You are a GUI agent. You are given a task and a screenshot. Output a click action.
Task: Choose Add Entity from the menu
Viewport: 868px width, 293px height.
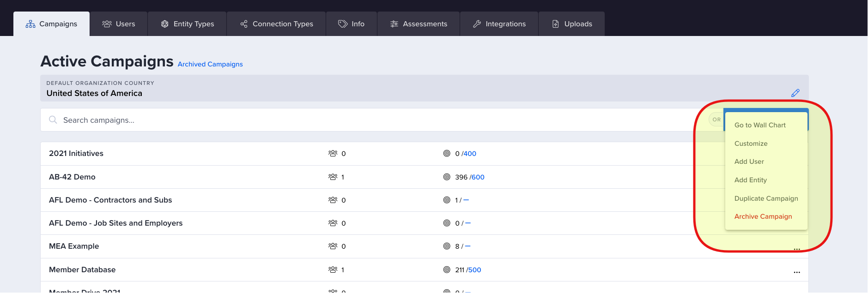tap(750, 180)
